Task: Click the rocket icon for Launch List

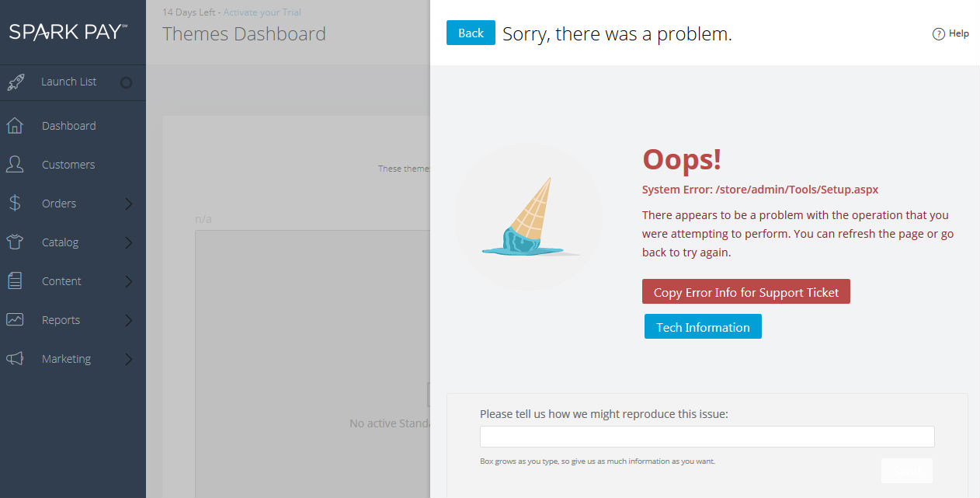Action: tap(15, 82)
